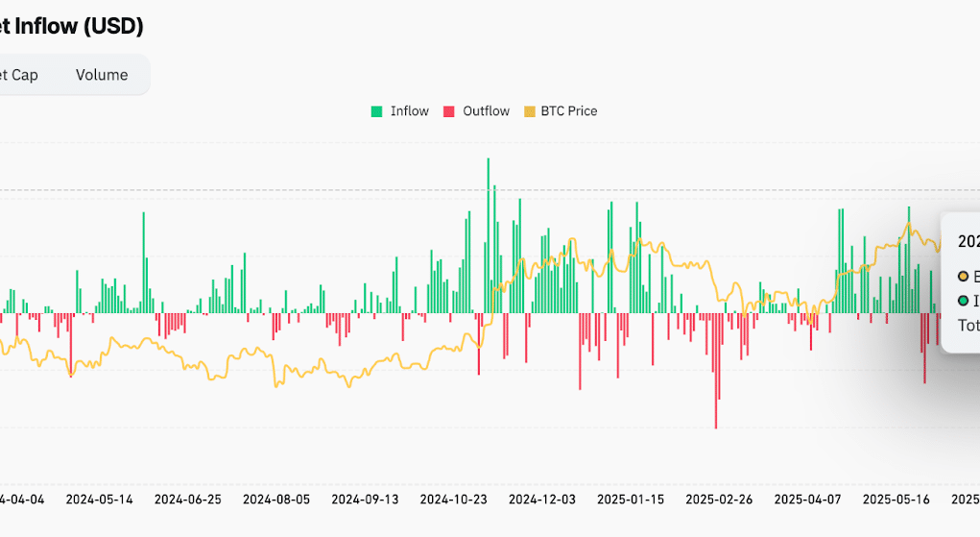Viewport: 980px width, 537px height.
Task: Select the Market Cap tab
Action: pyautogui.click(x=19, y=75)
